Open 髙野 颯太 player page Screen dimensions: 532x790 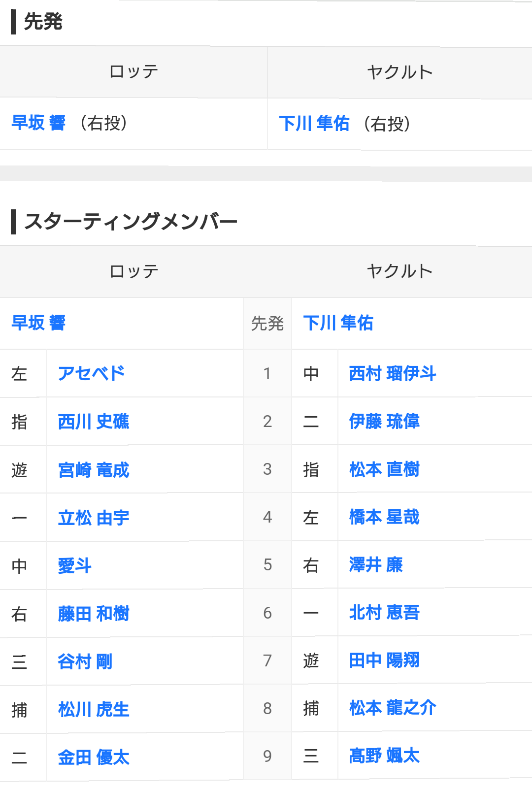pyautogui.click(x=384, y=756)
